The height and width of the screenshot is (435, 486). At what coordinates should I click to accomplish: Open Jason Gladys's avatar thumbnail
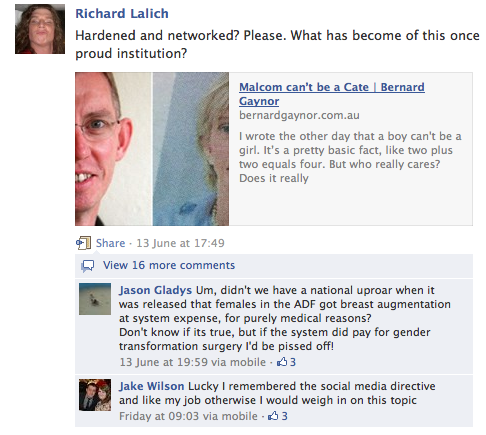point(95,299)
